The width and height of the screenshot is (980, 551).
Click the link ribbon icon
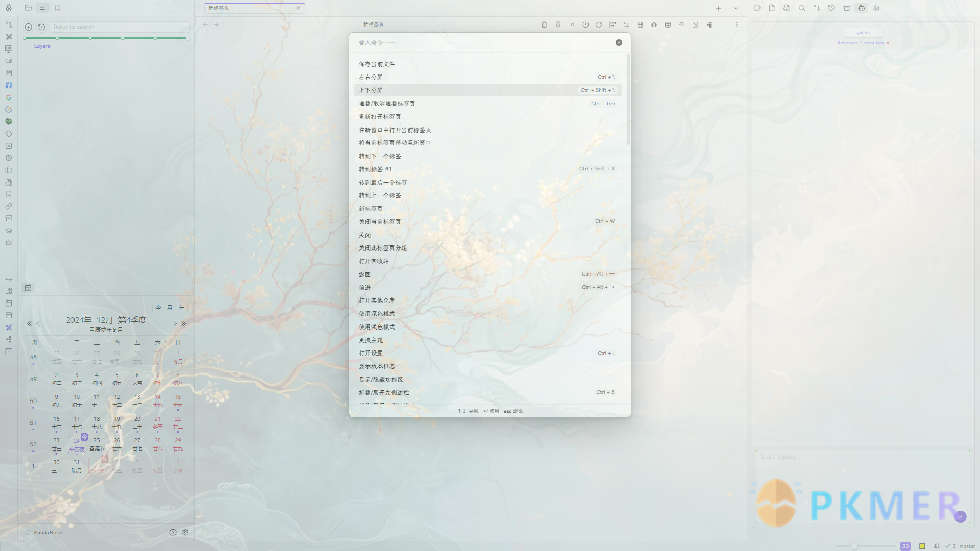[x=9, y=207]
